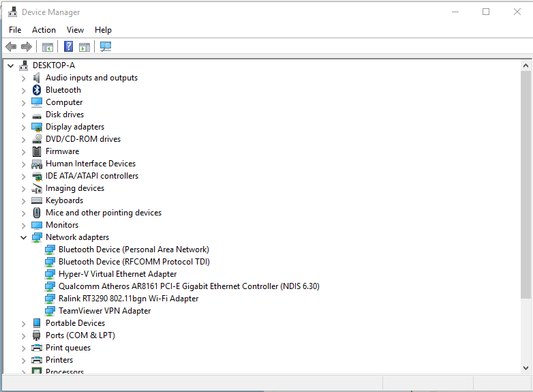The image size is (533, 392).
Task: Click the Portable Devices category icon
Action: 37,323
